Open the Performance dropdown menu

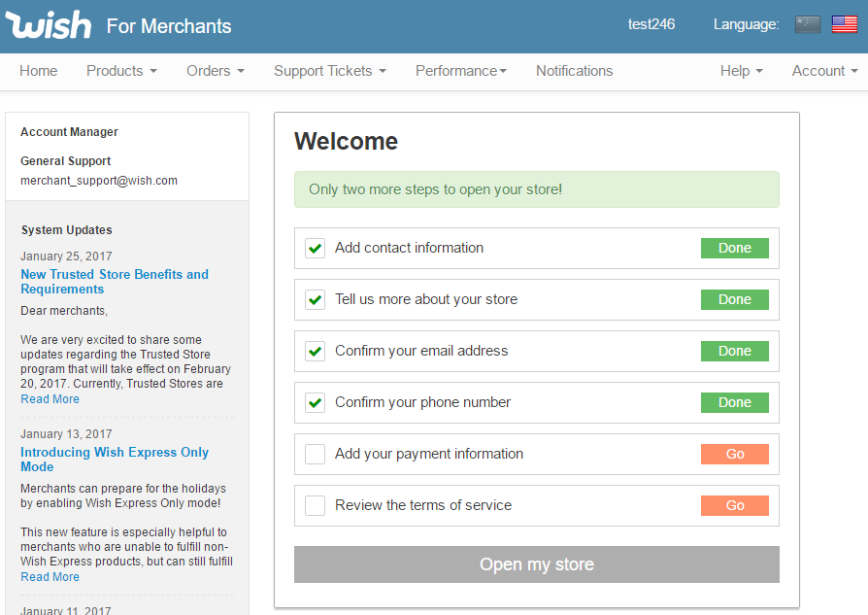[x=460, y=71]
